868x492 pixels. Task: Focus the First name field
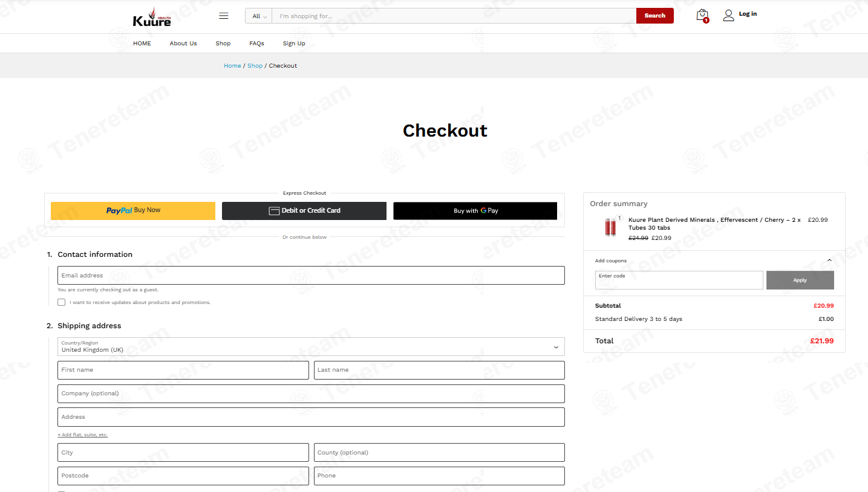[183, 370]
